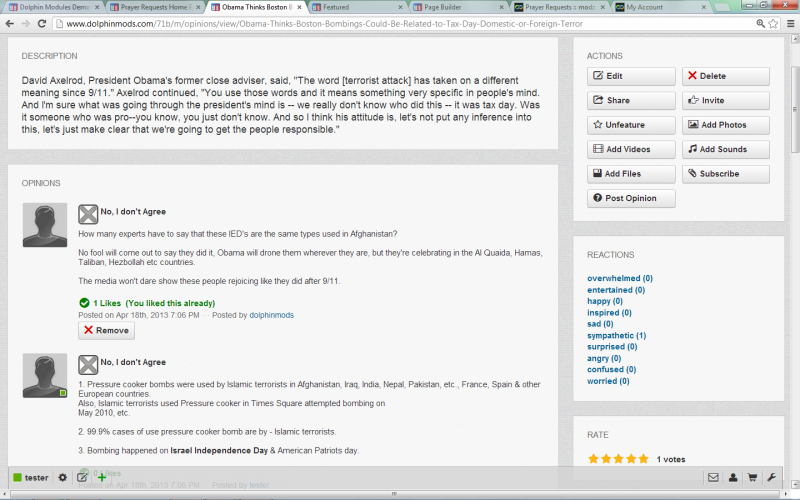Open the mail envelope icon in member toolbar
Screen dimensions: 800x500
pos(713,478)
